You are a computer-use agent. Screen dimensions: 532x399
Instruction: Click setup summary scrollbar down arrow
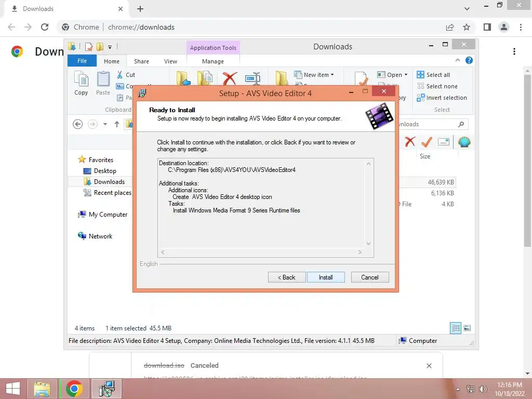pos(368,243)
